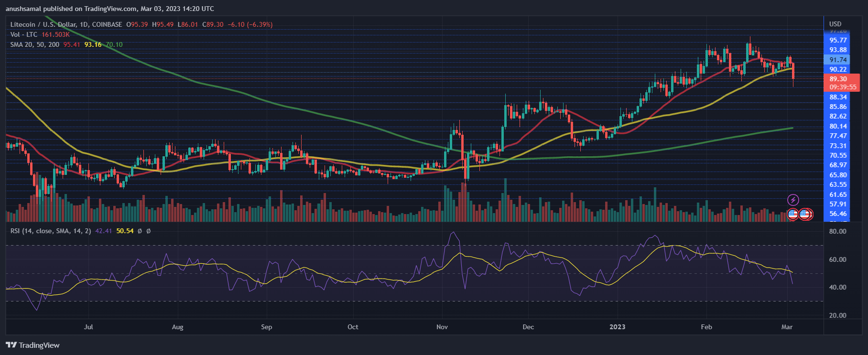
Task: Click the SMA 20, 50, 200 indicator label
Action: [35, 44]
